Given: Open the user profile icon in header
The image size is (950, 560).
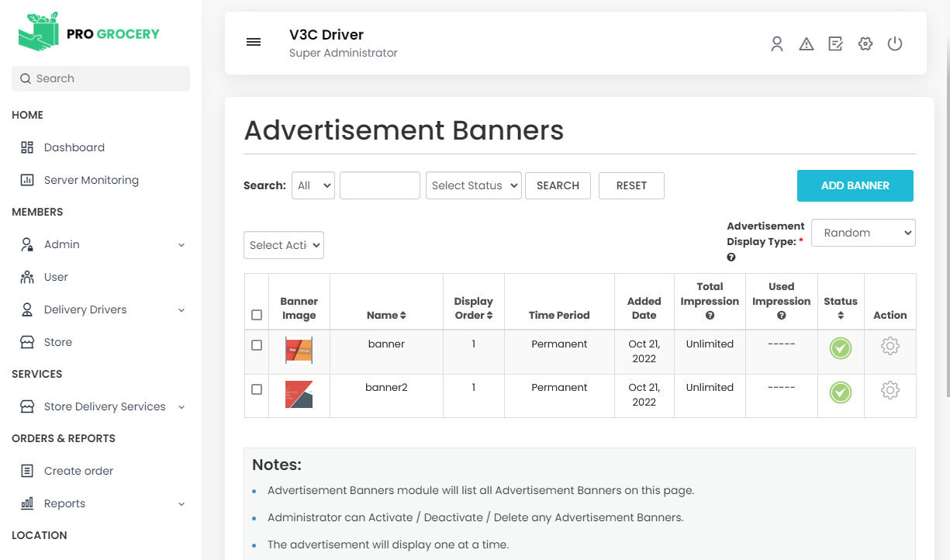Looking at the screenshot, I should point(777,44).
